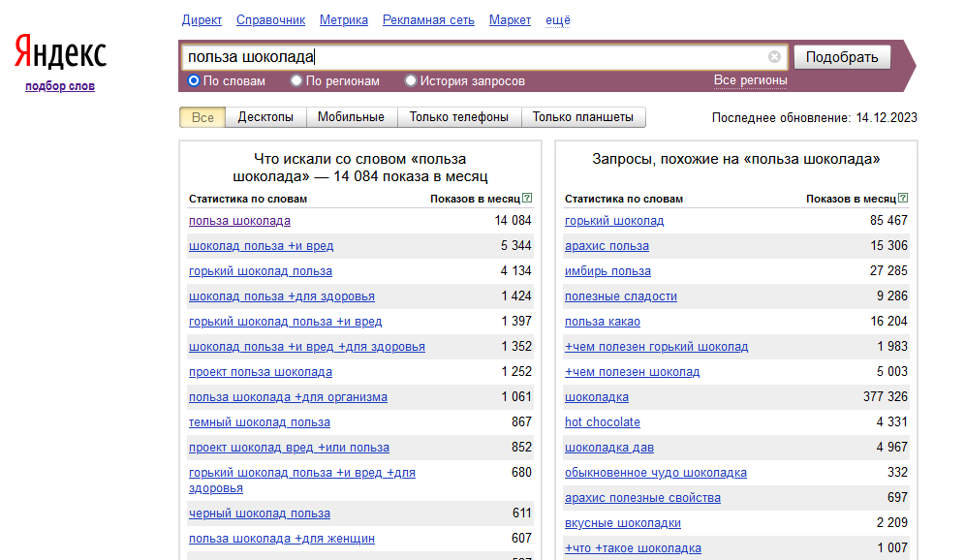Open 'польза шоколада +для женщин' link

[x=282, y=539]
